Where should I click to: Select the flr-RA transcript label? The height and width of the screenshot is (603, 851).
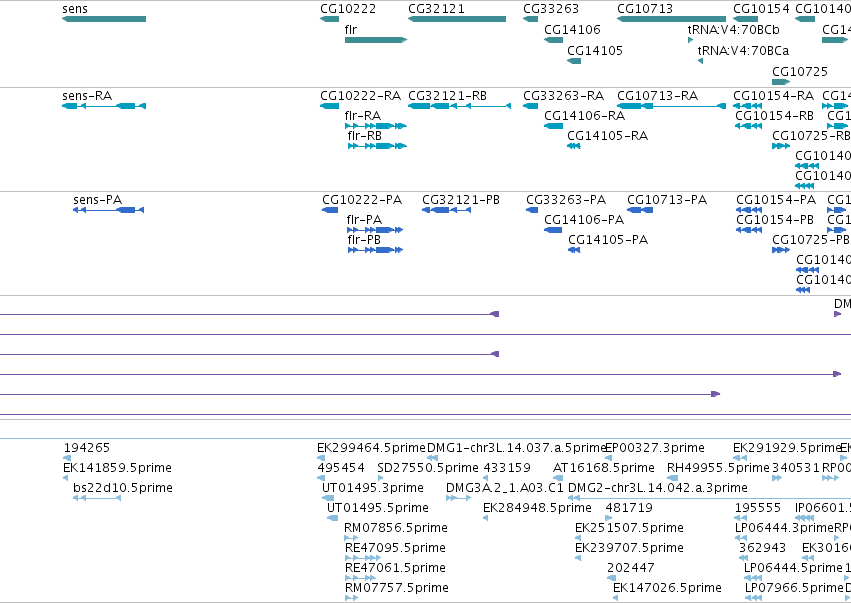tap(363, 116)
